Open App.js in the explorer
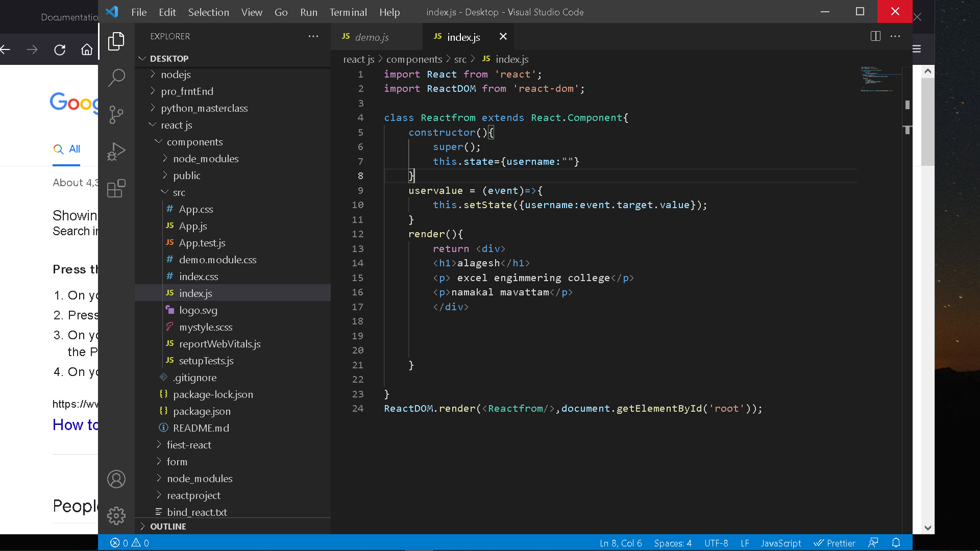This screenshot has width=980, height=551. click(193, 226)
